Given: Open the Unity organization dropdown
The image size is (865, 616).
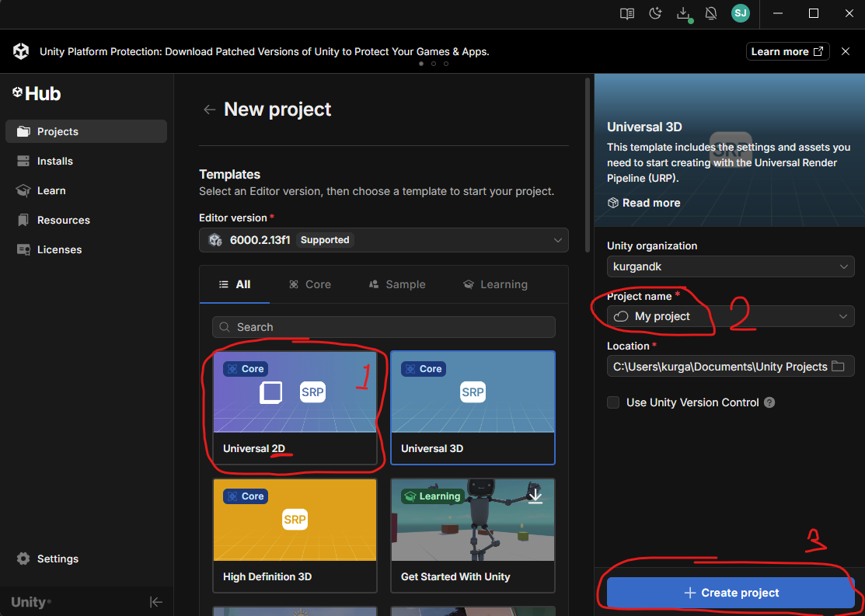Looking at the screenshot, I should (x=844, y=266).
